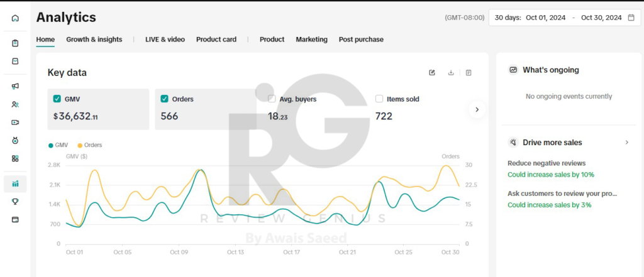Image resolution: width=644 pixels, height=277 pixels.
Task: Click the people/affiliate icon in sidebar
Action: pos(15,104)
